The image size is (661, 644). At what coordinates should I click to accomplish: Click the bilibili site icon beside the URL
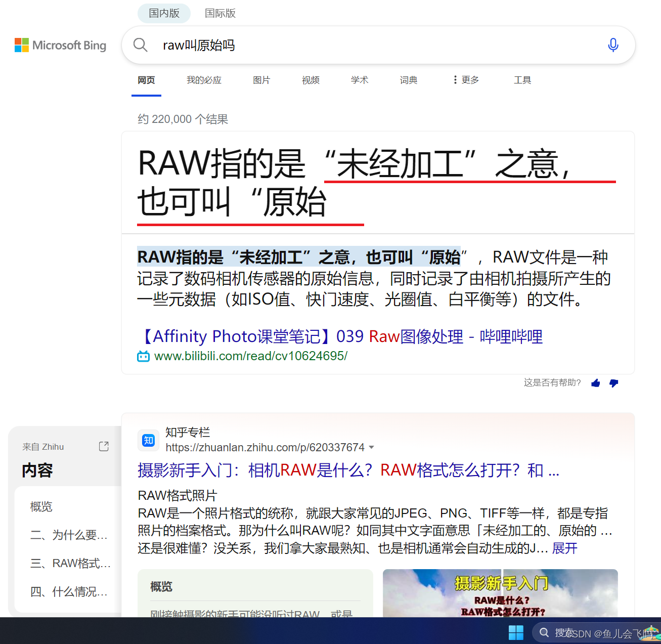coord(143,356)
